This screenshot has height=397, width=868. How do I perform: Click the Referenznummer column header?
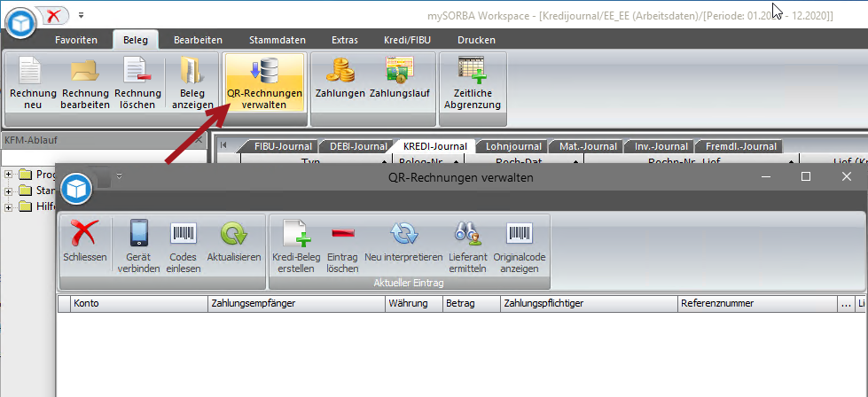[758, 304]
